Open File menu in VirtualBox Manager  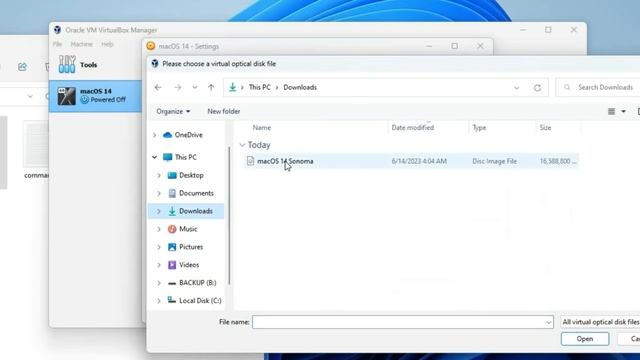(x=57, y=44)
